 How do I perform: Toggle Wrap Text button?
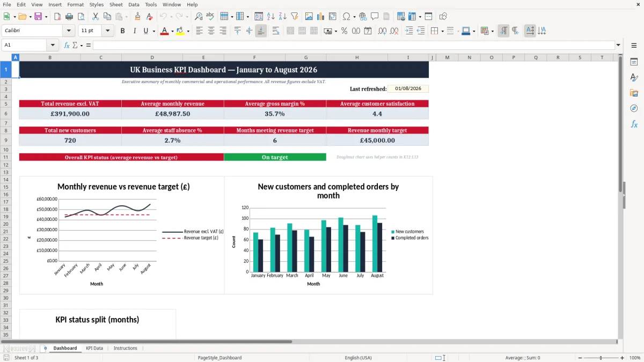point(276,31)
